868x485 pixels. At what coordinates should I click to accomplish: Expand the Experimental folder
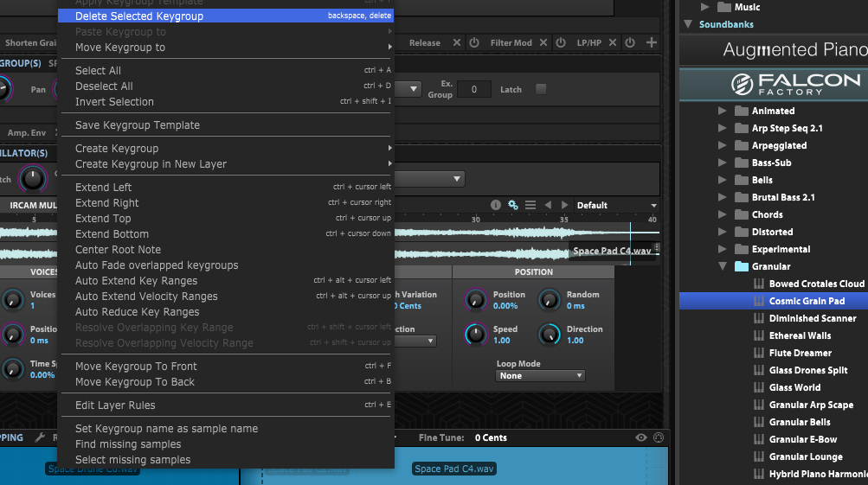(723, 249)
